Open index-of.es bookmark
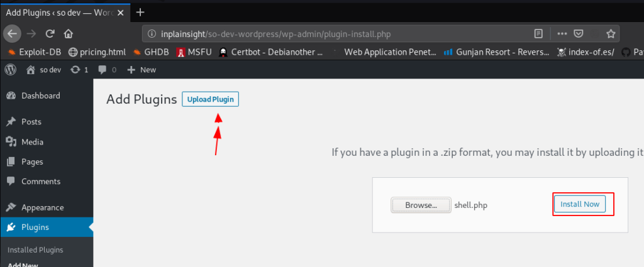 coord(586,53)
